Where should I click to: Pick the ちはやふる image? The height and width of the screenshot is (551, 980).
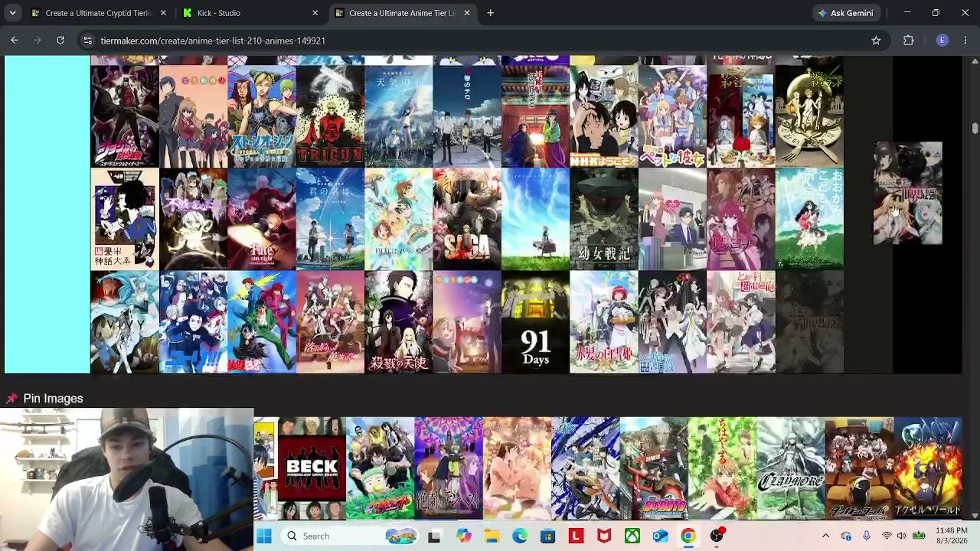723,468
